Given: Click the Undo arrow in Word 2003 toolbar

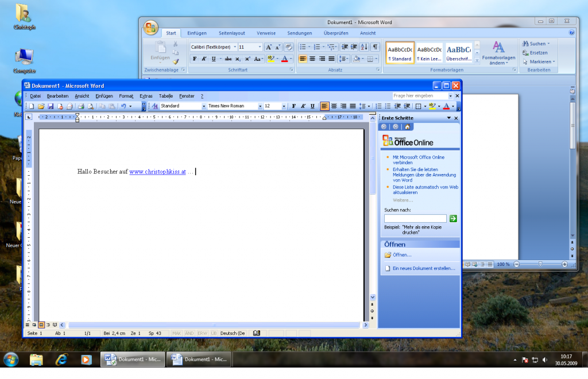Looking at the screenshot, I should tap(123, 106).
